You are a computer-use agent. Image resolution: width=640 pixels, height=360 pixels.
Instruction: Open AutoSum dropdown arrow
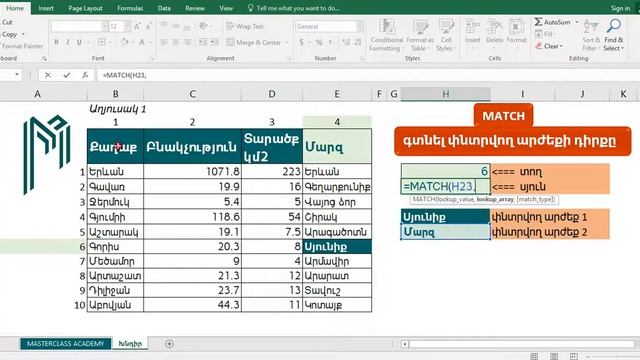(577, 22)
